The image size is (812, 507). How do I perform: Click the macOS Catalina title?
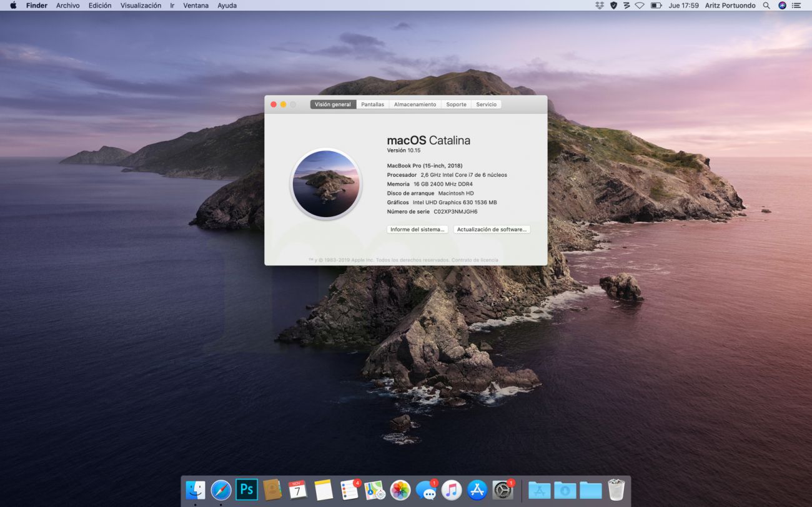point(428,140)
